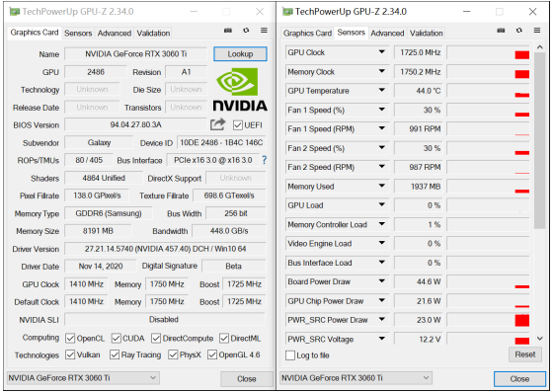Click the Lookup button

tap(240, 54)
